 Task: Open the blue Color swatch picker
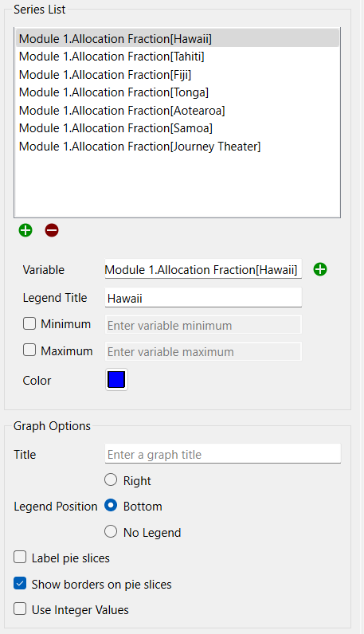[116, 380]
